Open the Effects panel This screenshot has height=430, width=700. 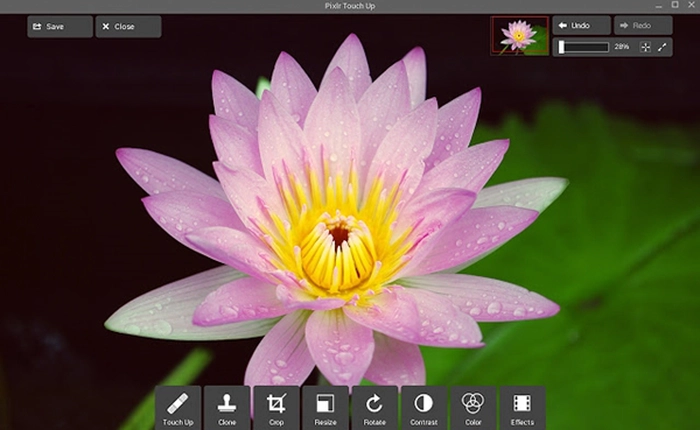pos(522,408)
